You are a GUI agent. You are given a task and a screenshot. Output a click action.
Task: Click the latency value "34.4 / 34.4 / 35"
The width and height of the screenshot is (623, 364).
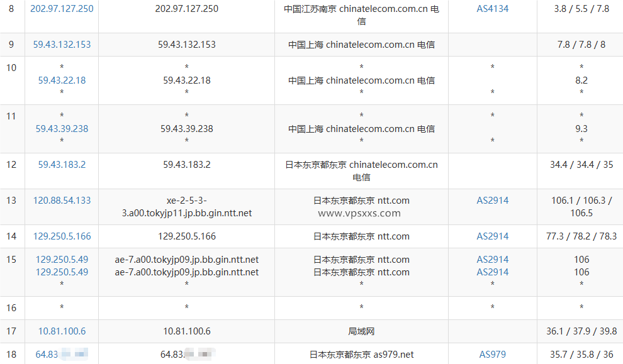pos(581,164)
